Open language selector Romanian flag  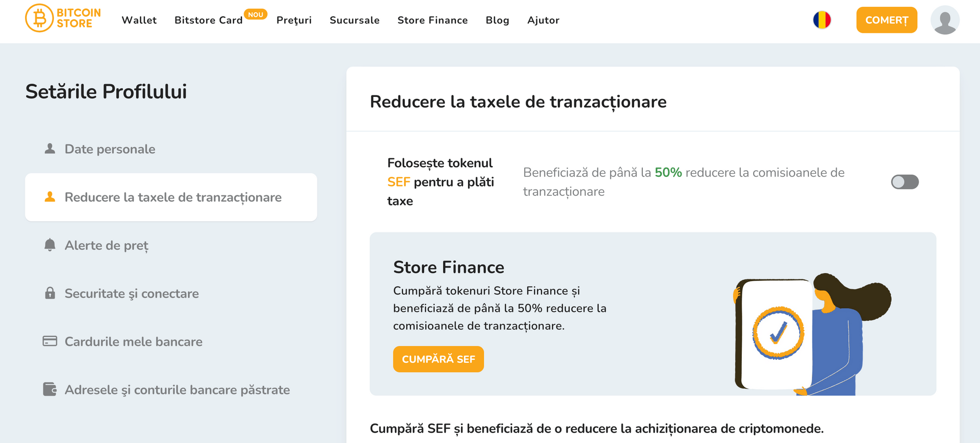pos(822,20)
